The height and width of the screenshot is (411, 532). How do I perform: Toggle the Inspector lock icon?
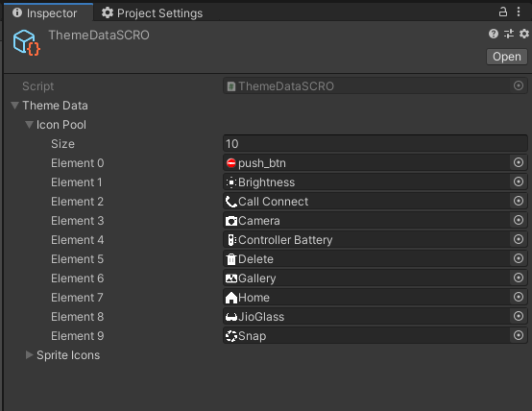tap(503, 12)
